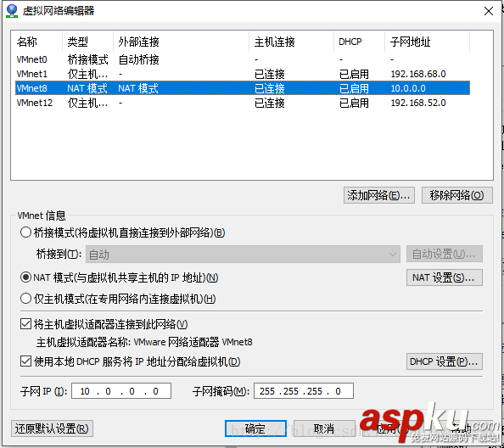Click 桥接模式 type cell of VMnet0

[x=87, y=59]
